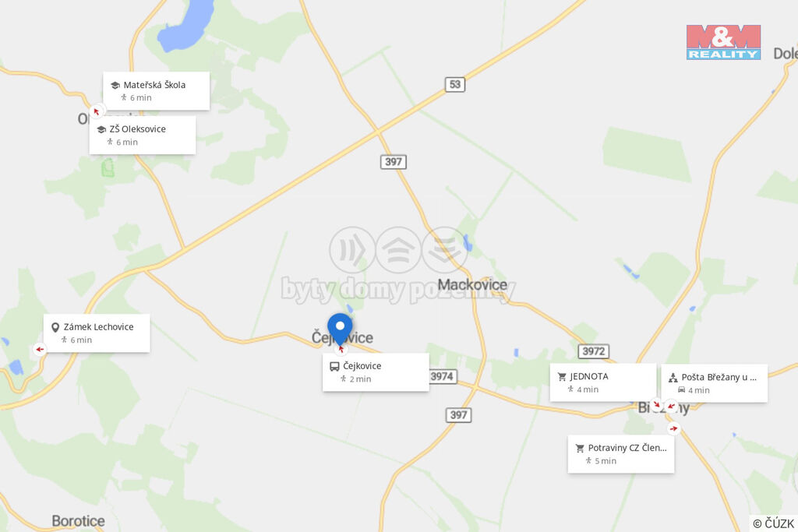
Task: Click the road 3972 shield marker
Action: (x=593, y=351)
